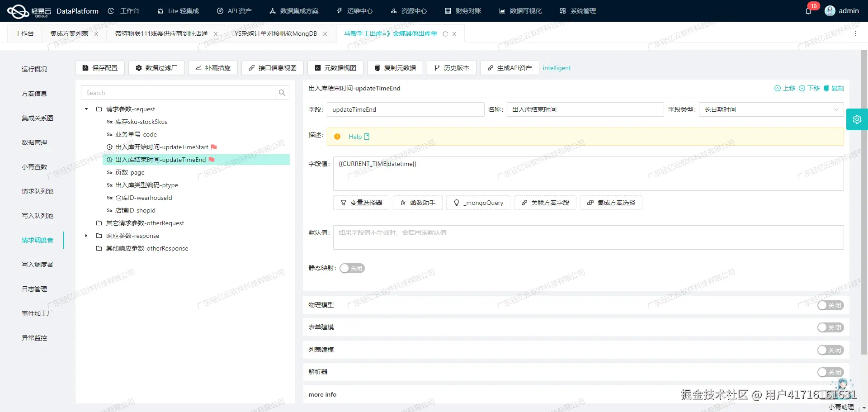
Task: Switch to the YS采购订单对接帆软MongDB tab
Action: click(x=275, y=33)
